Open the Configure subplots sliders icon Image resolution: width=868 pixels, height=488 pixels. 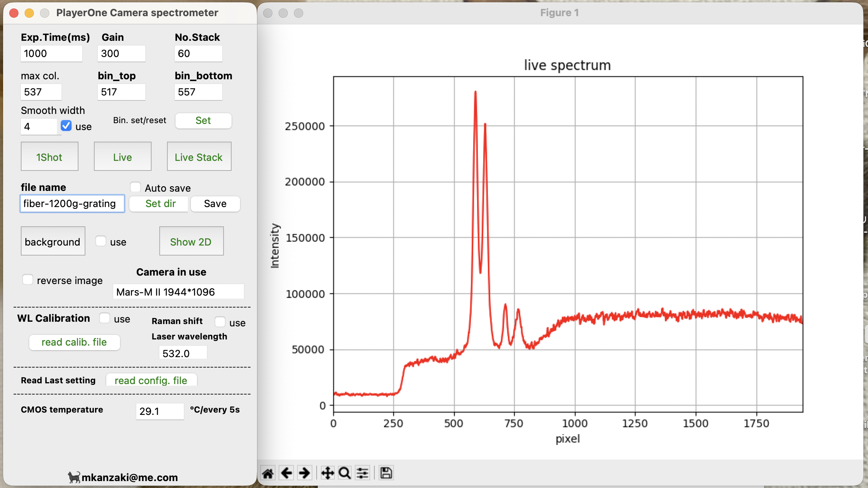coord(362,473)
